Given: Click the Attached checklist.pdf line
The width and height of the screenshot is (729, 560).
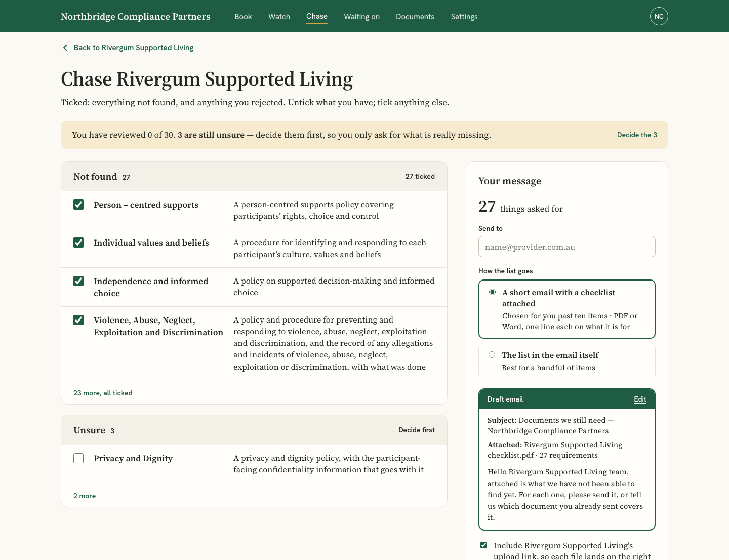Looking at the screenshot, I should tap(555, 450).
